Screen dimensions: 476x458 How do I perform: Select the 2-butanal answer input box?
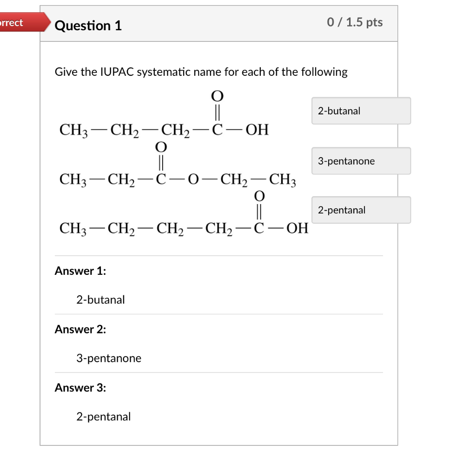[361, 111]
